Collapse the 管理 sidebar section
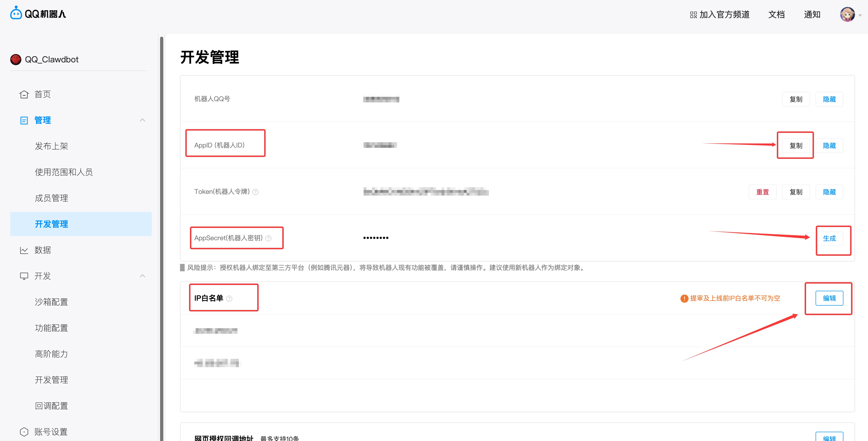 click(x=142, y=120)
